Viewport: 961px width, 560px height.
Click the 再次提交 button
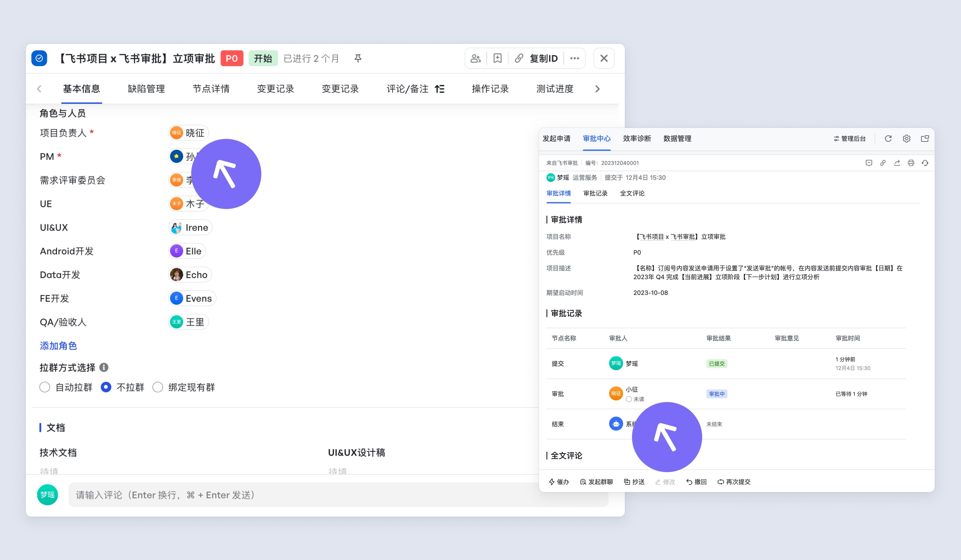pyautogui.click(x=734, y=482)
